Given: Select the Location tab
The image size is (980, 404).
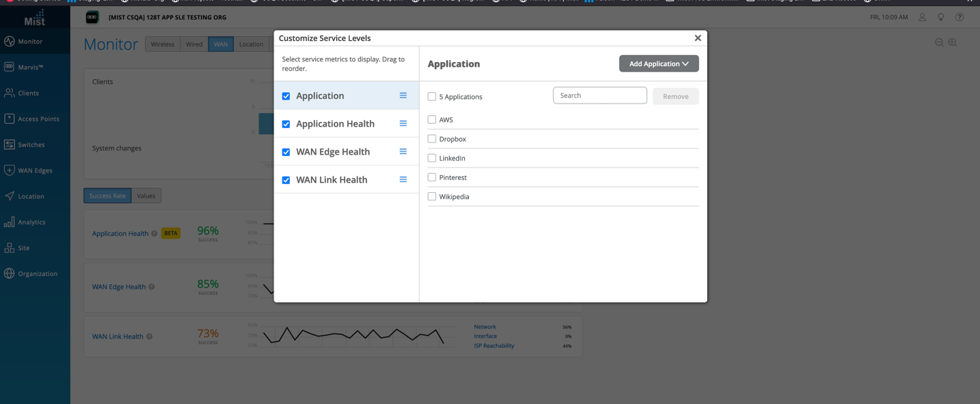Looking at the screenshot, I should tap(250, 44).
